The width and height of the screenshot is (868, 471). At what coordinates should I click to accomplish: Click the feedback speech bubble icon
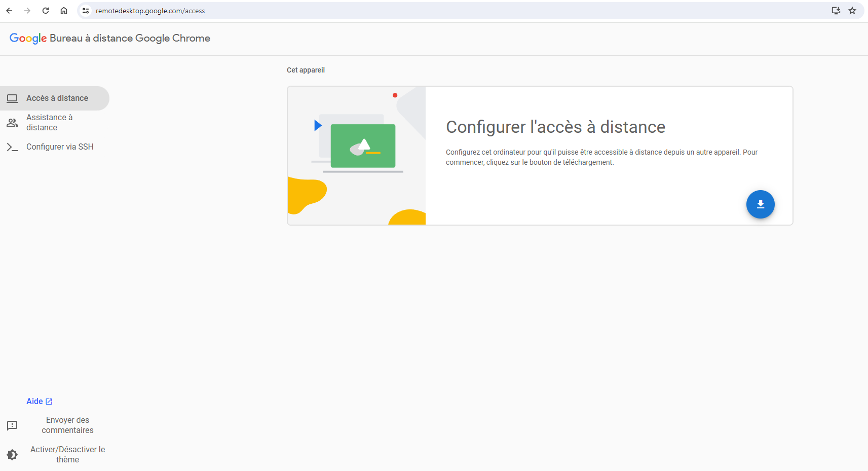click(x=12, y=425)
